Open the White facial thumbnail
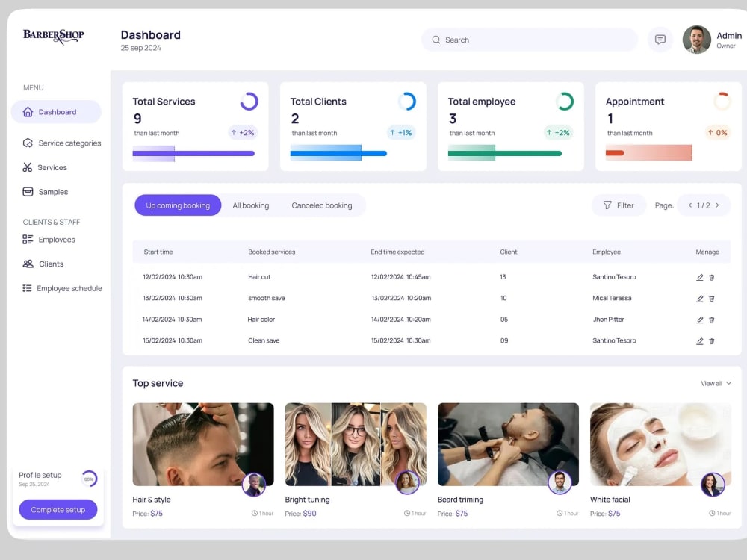This screenshot has width=747, height=560. tap(660, 444)
